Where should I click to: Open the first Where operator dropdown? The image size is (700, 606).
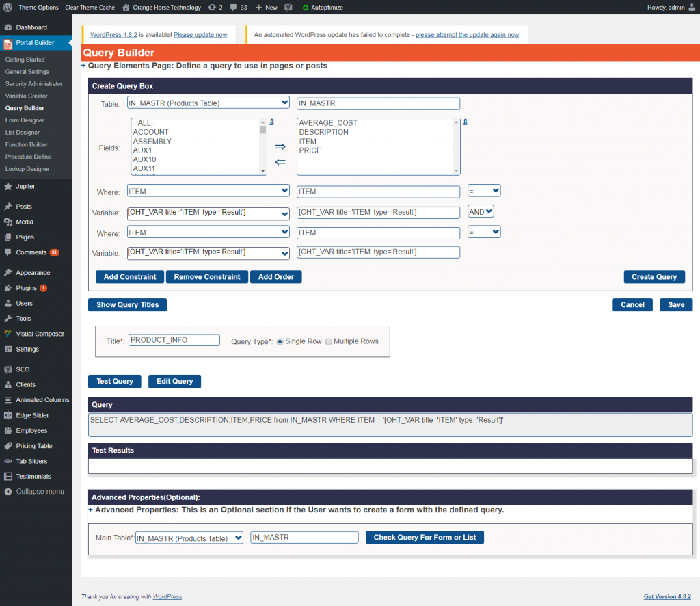click(x=484, y=191)
